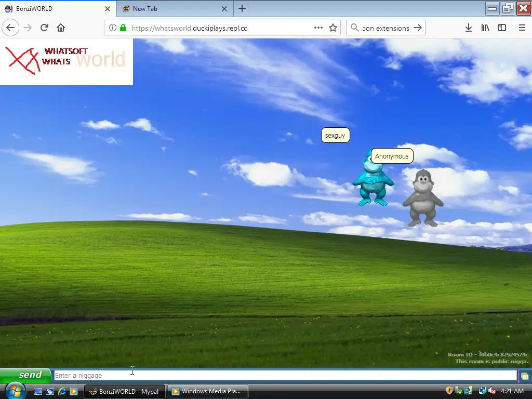This screenshot has height=399, width=532.
Task: Click the forward navigation arrow
Action: coord(28,28)
